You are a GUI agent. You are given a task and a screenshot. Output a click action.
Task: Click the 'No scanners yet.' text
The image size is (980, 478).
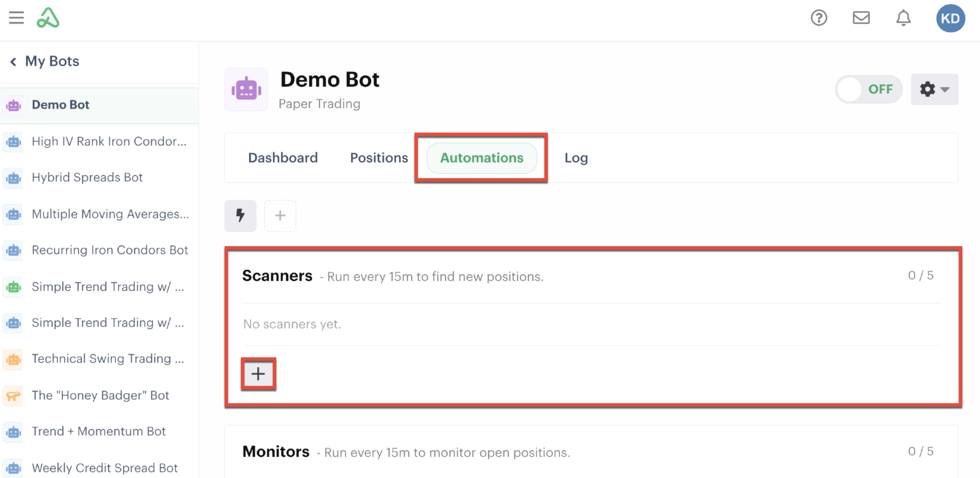tap(292, 324)
